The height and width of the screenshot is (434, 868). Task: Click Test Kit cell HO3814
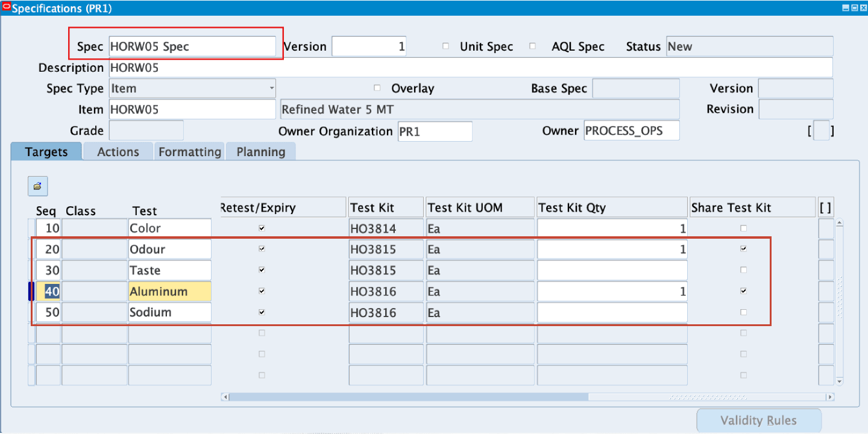(x=386, y=228)
